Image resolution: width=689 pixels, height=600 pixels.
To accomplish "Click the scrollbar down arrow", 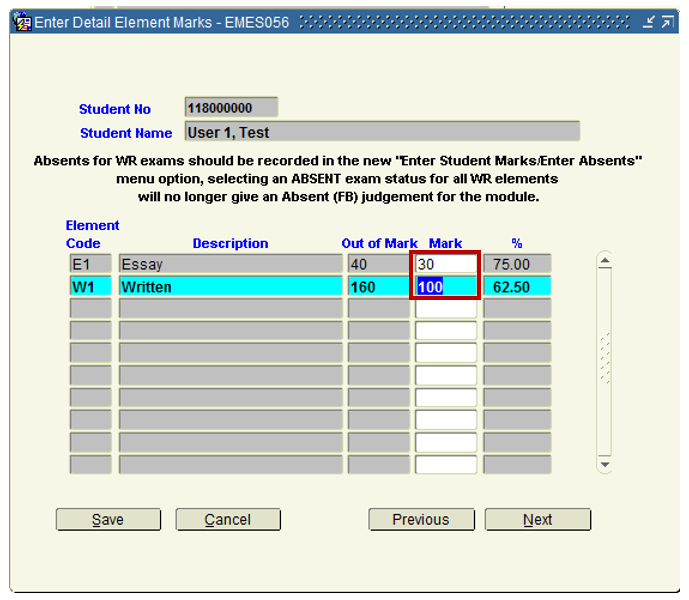I will 604,465.
